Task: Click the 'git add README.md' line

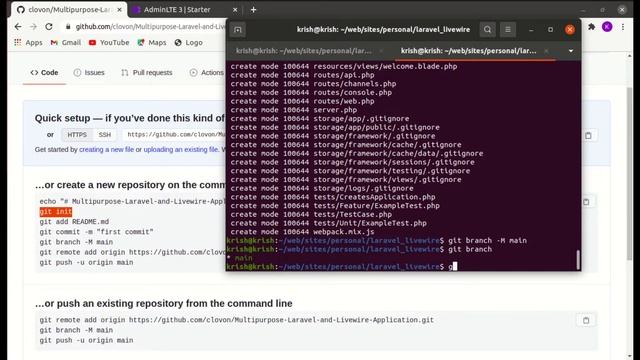Action: point(74,222)
